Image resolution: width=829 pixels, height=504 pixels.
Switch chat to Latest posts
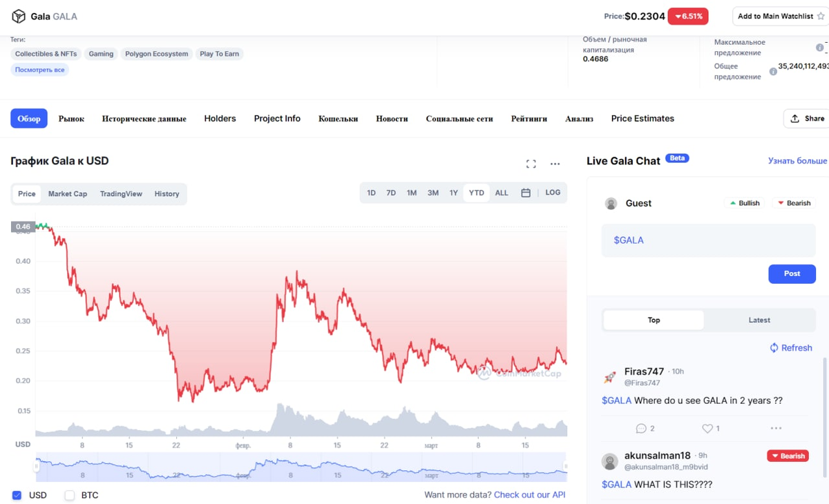click(x=759, y=320)
